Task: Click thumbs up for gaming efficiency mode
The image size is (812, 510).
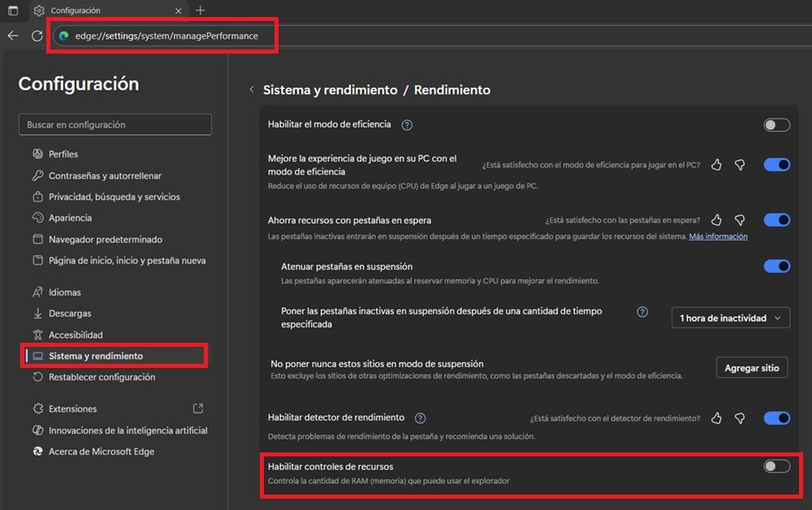Action: 716,165
